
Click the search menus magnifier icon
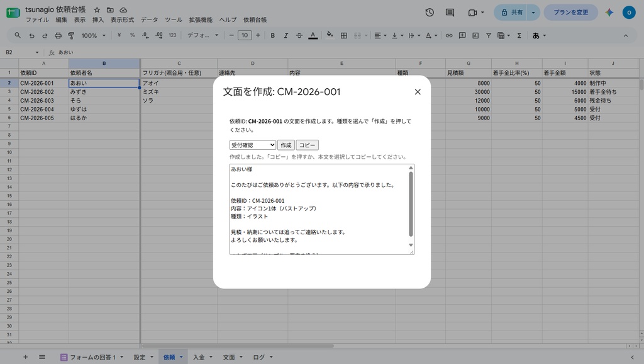(x=17, y=35)
